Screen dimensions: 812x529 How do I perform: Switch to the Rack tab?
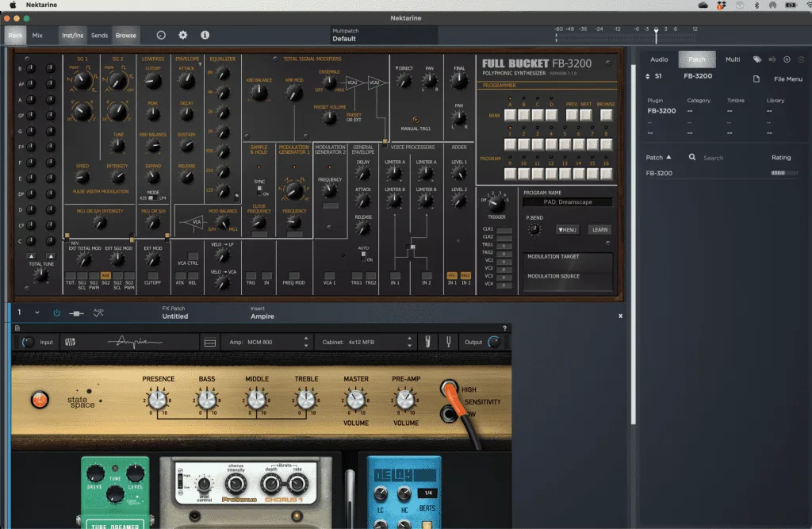pos(15,35)
